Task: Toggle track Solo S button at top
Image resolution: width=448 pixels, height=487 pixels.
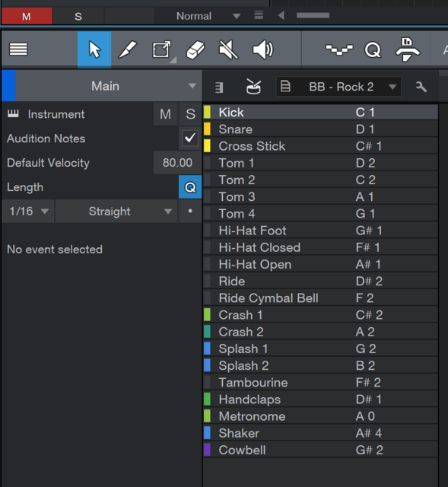Action: click(78, 16)
